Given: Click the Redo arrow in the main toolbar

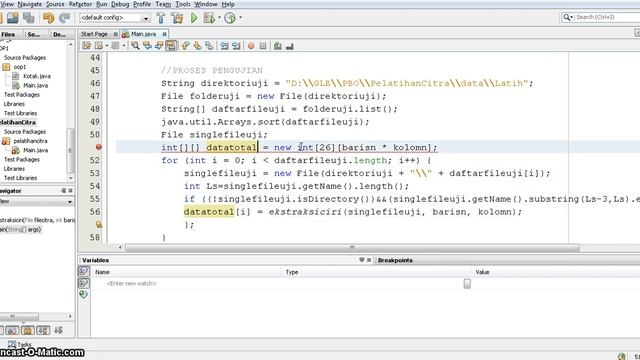Looking at the screenshot, I should click(x=64, y=18).
